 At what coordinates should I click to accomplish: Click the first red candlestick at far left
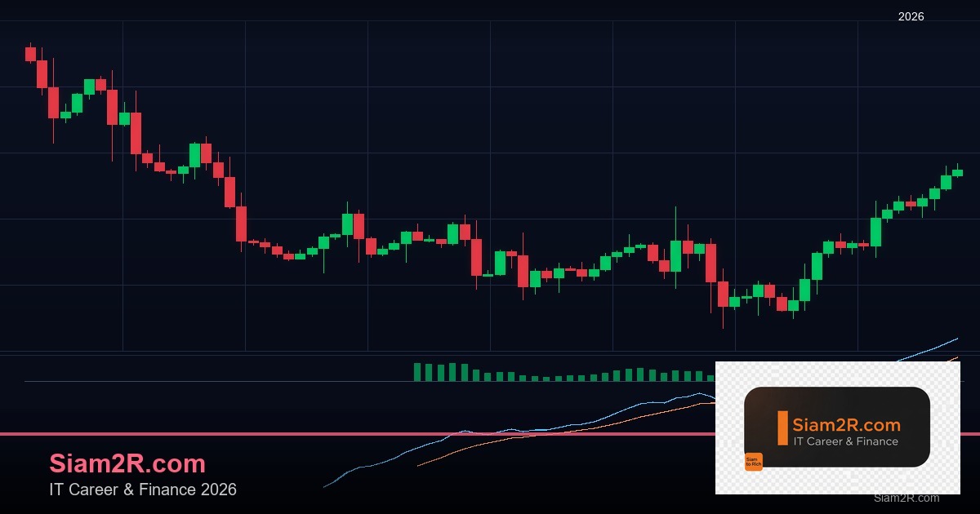pos(30,53)
